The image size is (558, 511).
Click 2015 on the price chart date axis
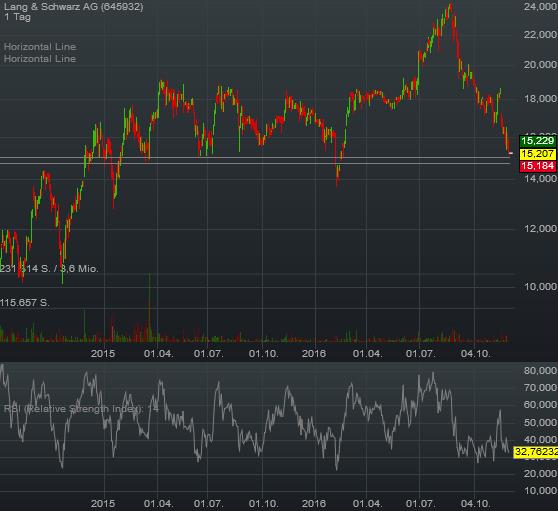pos(103,354)
